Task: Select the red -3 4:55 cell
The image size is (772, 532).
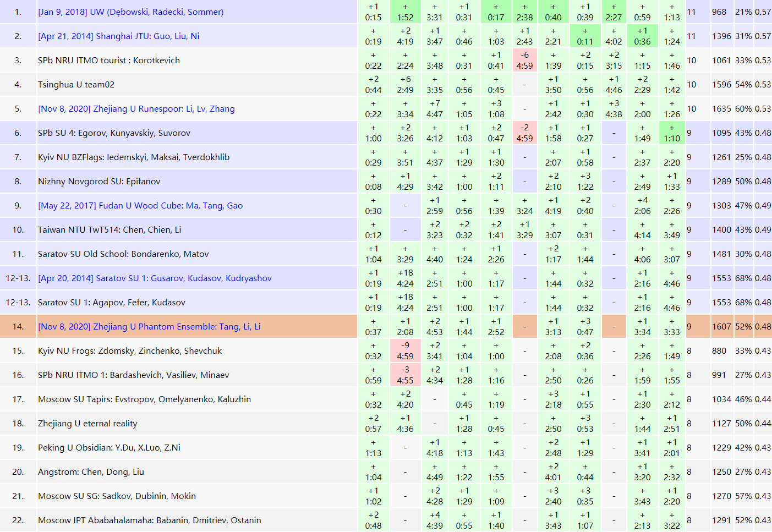Action: point(405,375)
